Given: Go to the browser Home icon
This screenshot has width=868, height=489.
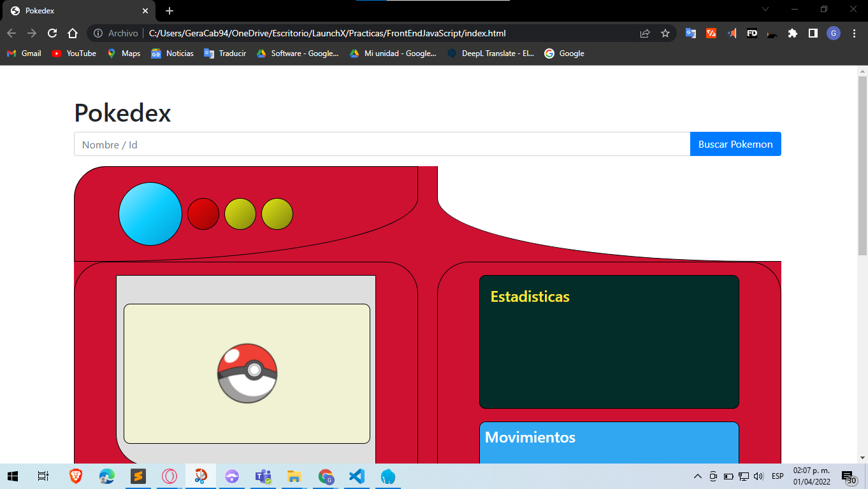Looking at the screenshot, I should [73, 33].
